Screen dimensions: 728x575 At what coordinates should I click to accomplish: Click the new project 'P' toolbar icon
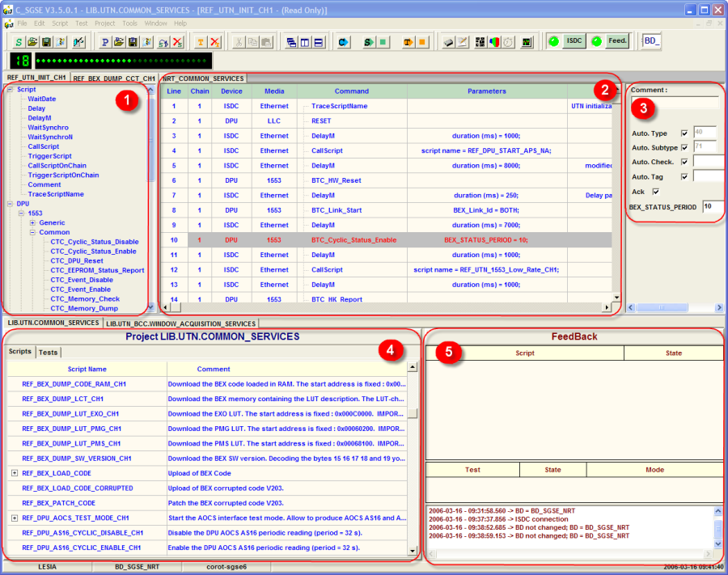coord(105,41)
